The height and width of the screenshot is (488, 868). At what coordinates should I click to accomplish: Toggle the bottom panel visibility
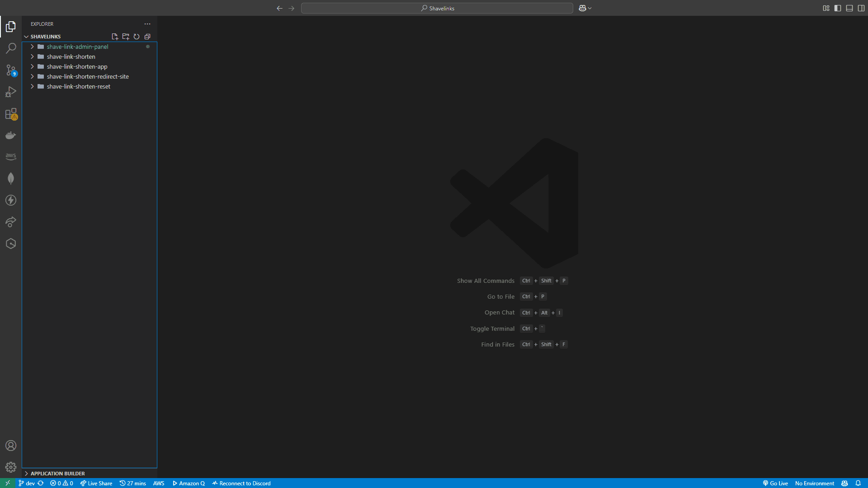point(850,8)
